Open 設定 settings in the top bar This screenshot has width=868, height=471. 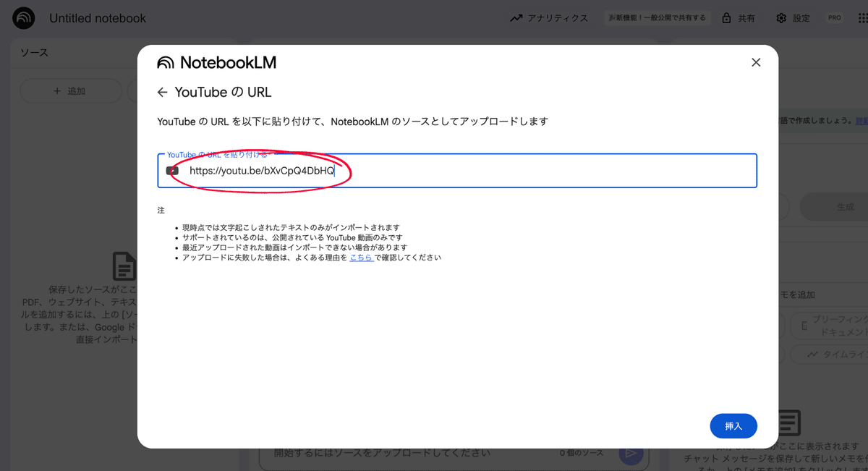pyautogui.click(x=793, y=18)
